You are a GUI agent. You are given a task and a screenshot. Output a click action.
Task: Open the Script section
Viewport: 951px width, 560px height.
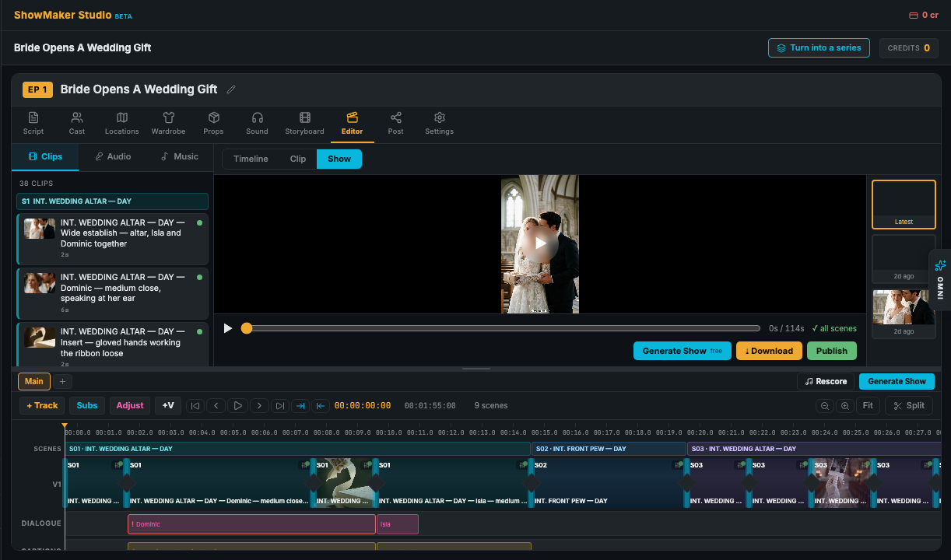click(33, 123)
